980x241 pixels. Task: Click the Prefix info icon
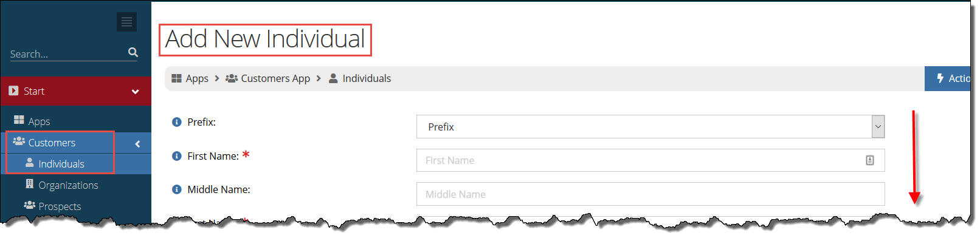(x=177, y=122)
